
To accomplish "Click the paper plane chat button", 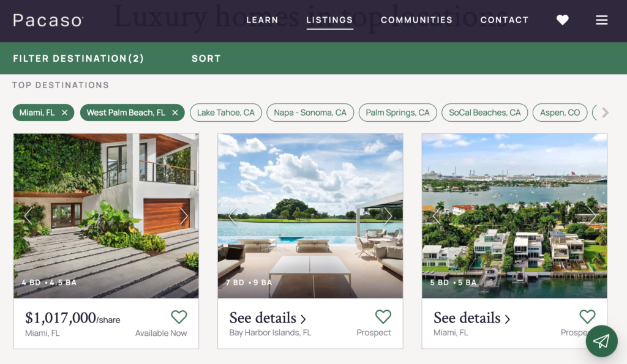I will (601, 341).
